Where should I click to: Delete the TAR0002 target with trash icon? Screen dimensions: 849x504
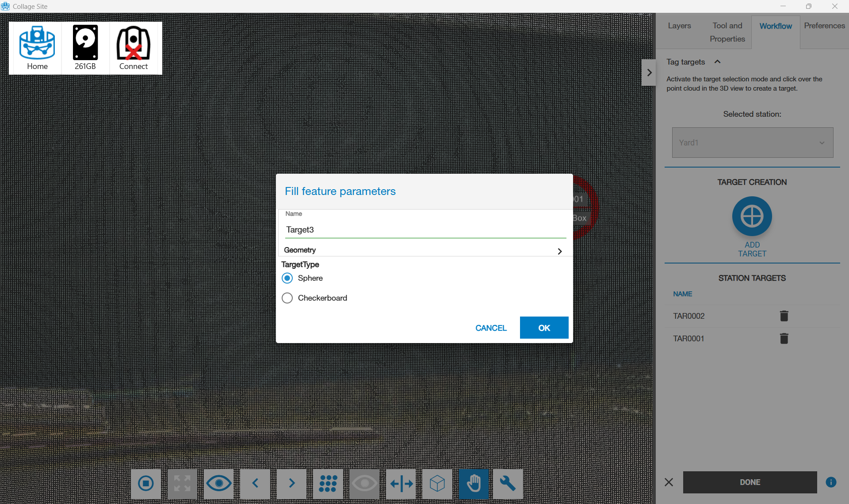pos(784,316)
